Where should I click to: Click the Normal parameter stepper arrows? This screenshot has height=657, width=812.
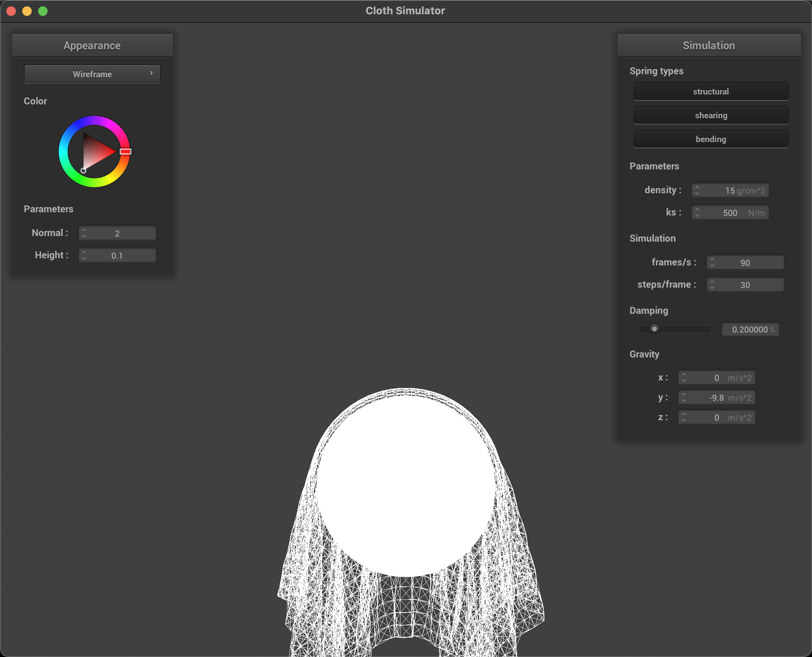(x=84, y=233)
